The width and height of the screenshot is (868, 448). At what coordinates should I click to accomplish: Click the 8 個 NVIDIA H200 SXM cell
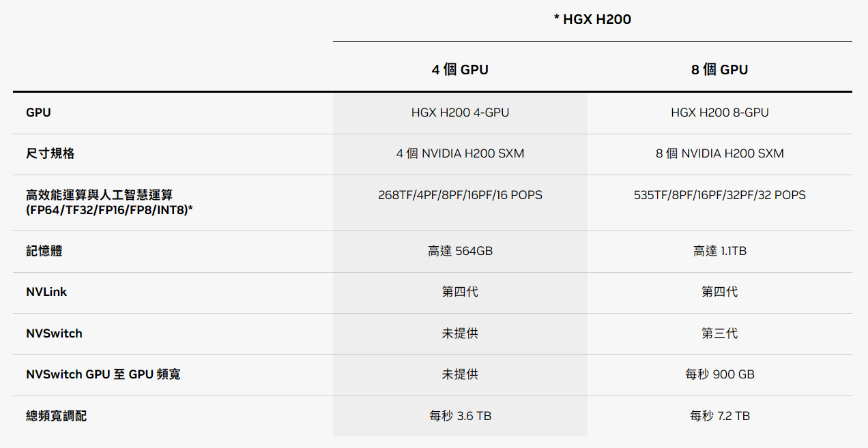pyautogui.click(x=719, y=153)
